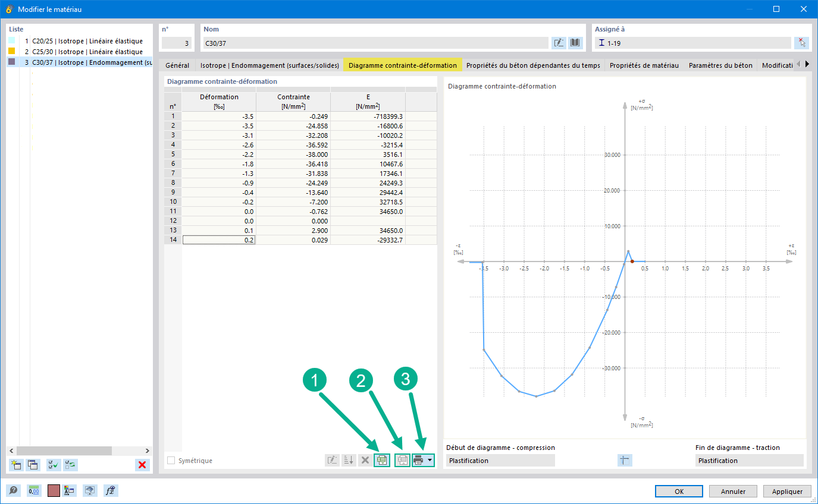Select the Diagramme contrainte-déformation tab
Image resolution: width=818 pixels, height=504 pixels.
403,65
